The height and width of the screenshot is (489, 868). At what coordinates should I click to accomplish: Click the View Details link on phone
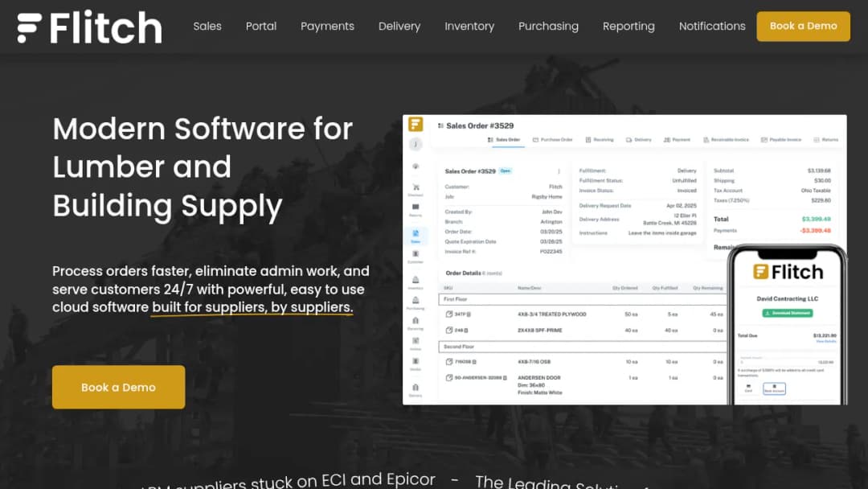[x=826, y=341]
